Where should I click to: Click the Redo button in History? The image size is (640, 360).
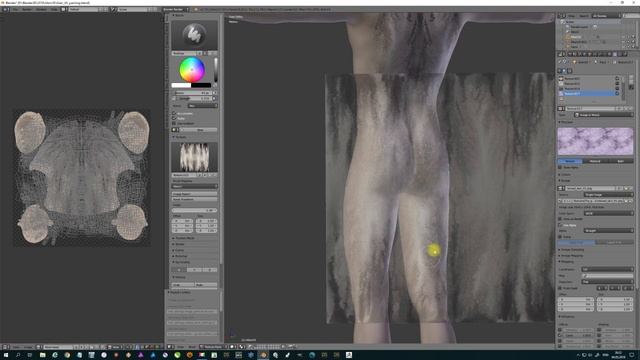tap(206, 284)
